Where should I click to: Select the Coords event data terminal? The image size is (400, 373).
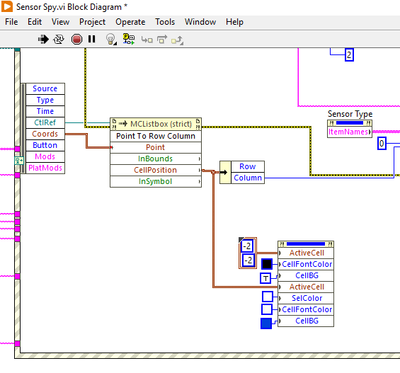(45, 134)
